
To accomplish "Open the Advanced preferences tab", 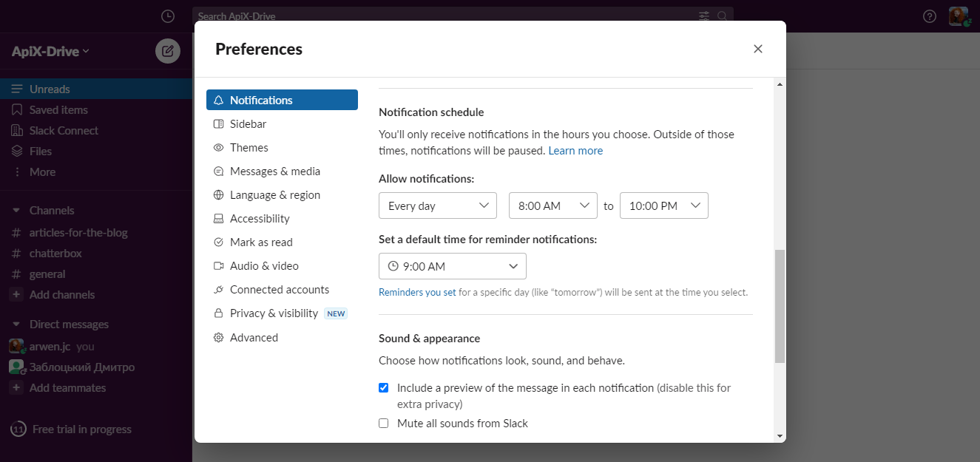I will [282, 337].
